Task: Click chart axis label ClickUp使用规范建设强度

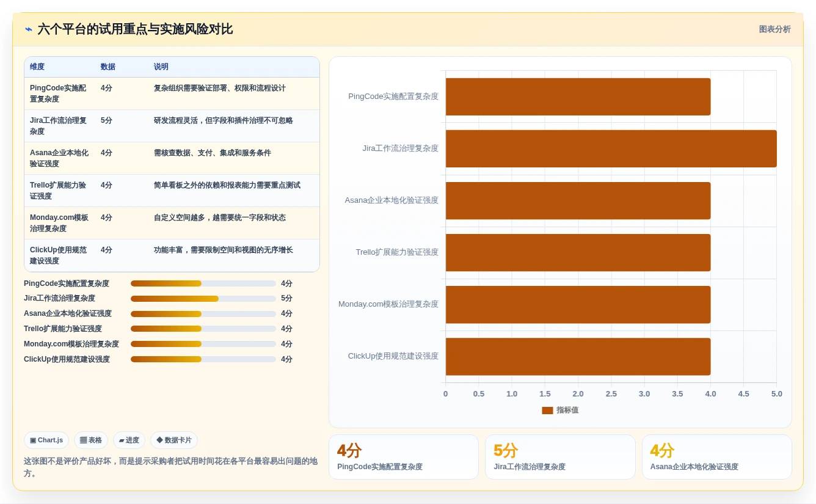Action: coord(393,356)
